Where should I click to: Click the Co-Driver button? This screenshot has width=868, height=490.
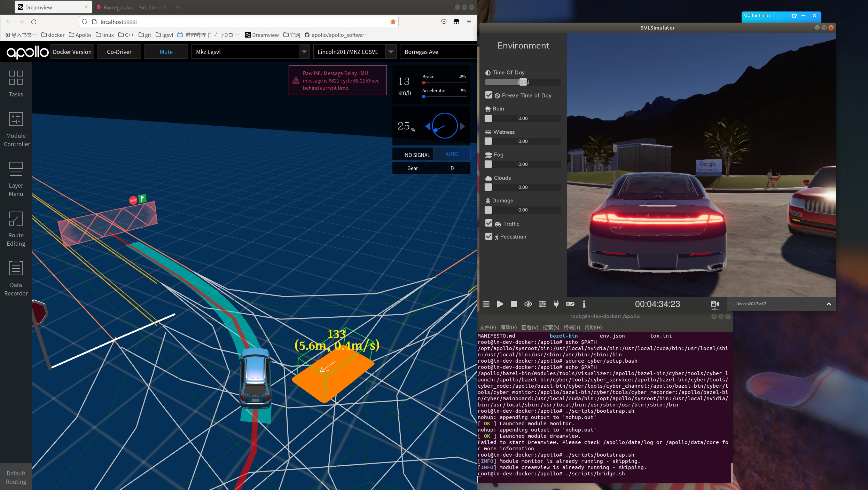(119, 52)
